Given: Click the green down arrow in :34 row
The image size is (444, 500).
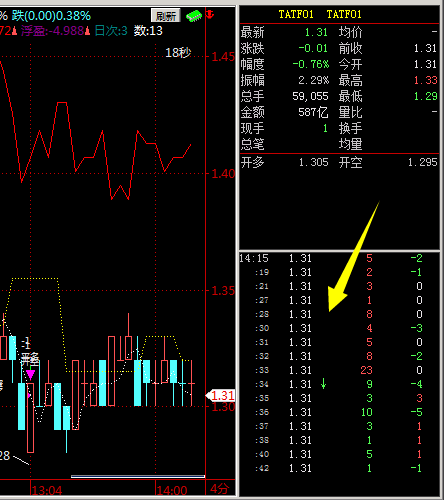Looking at the screenshot, I should (x=323, y=384).
